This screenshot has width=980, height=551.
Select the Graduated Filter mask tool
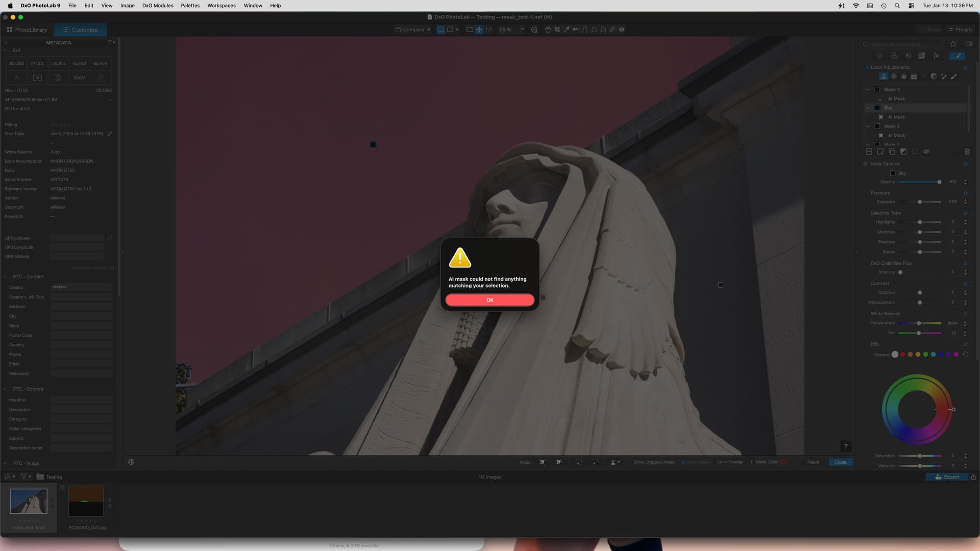pos(914,77)
